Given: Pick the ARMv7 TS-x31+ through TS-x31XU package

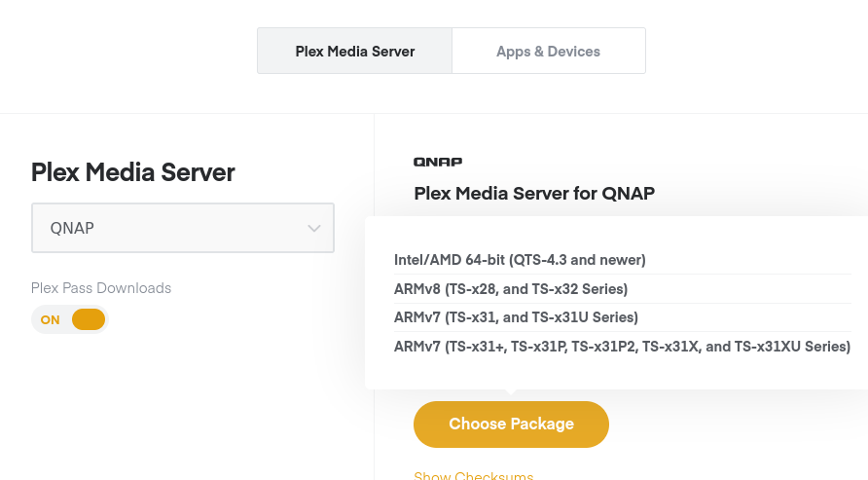Looking at the screenshot, I should 622,347.
